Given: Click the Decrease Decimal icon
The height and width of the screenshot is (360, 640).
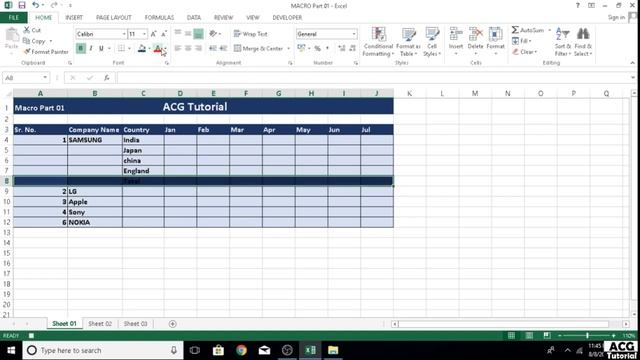Looking at the screenshot, I should (353, 48).
